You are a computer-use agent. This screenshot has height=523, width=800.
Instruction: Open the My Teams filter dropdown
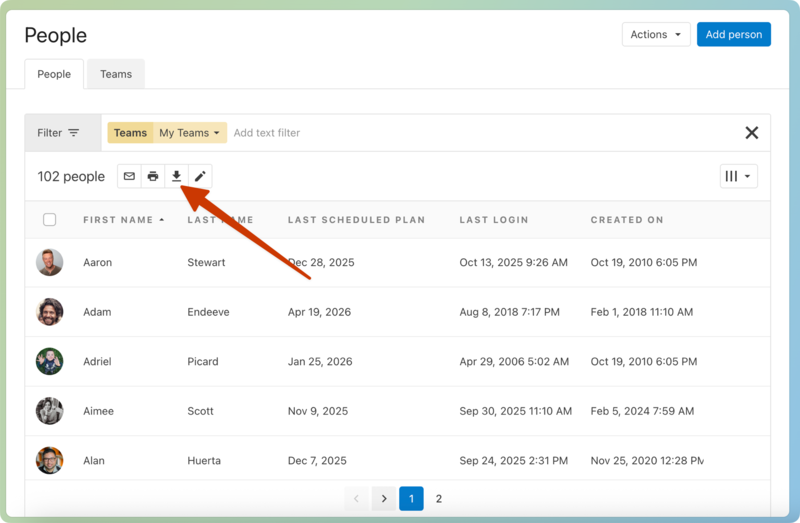pos(189,133)
